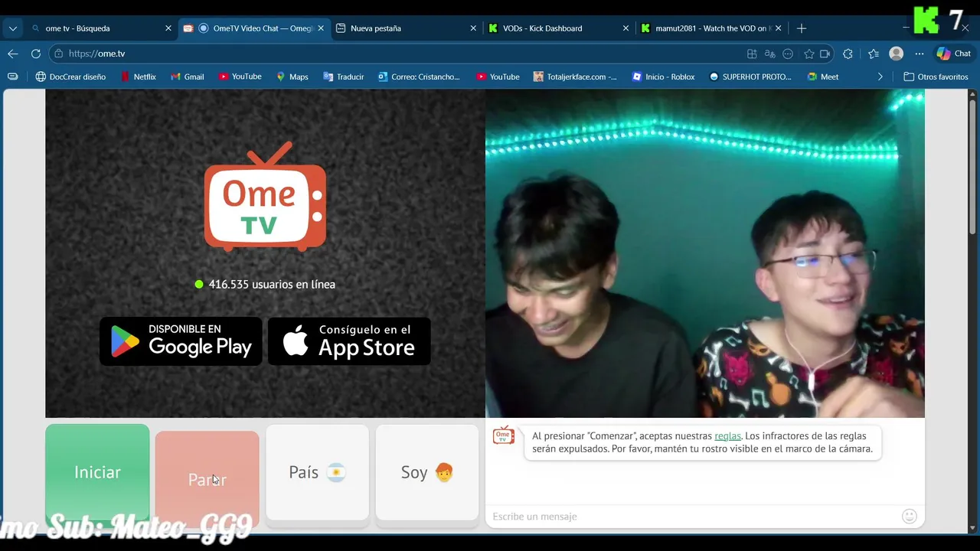The height and width of the screenshot is (551, 980).
Task: Click the site information icon in address bar
Action: click(58, 54)
